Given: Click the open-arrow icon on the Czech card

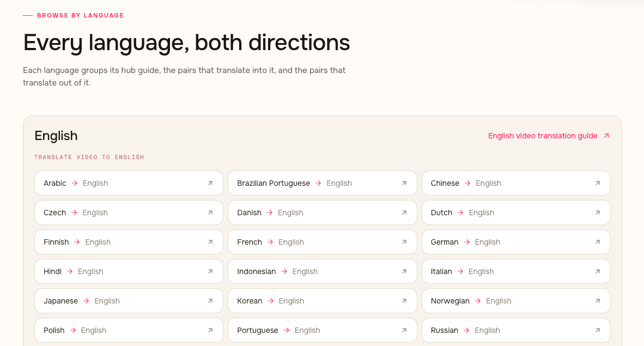Looking at the screenshot, I should coord(210,213).
